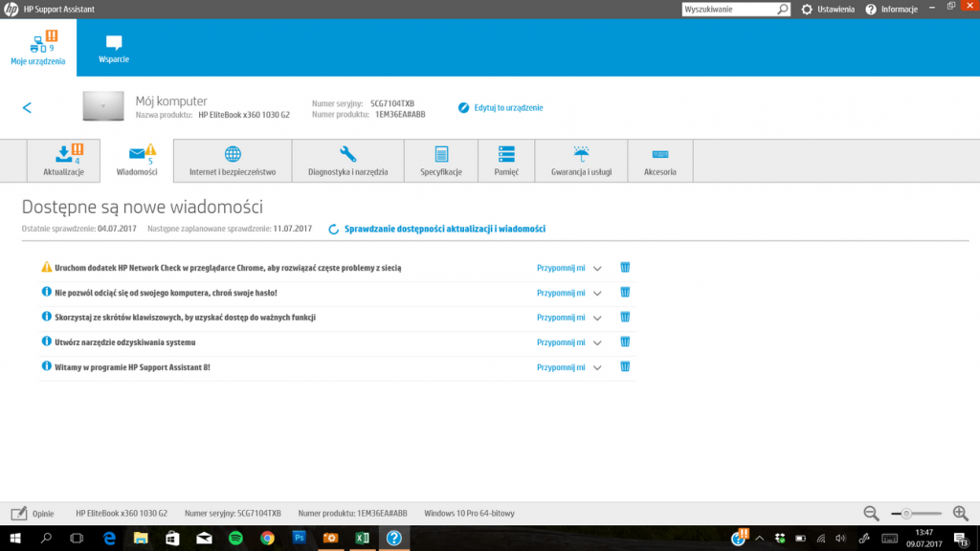Adjust the zoom slider in status bar
Screen dimensions: 980x551
tap(906, 514)
